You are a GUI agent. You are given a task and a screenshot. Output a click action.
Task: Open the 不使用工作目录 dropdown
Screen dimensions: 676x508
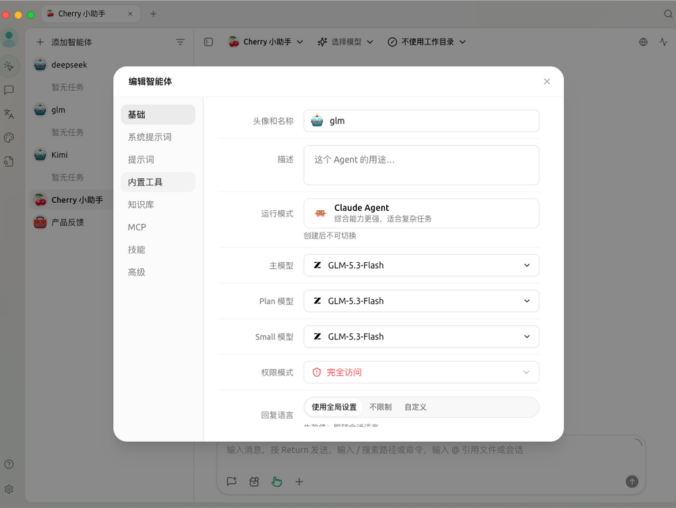pyautogui.click(x=427, y=42)
